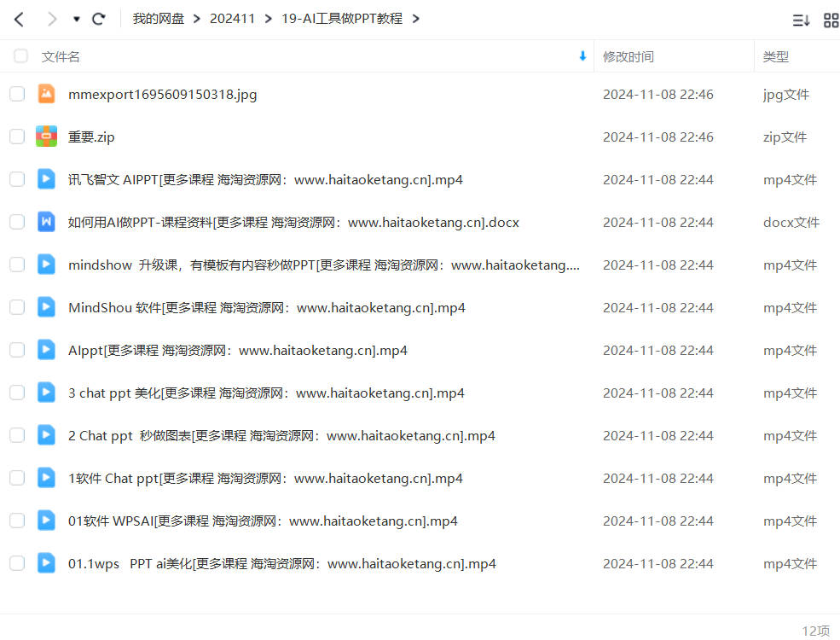The width and height of the screenshot is (840, 640).
Task: Click the zip文件 type cell
Action: click(x=785, y=137)
